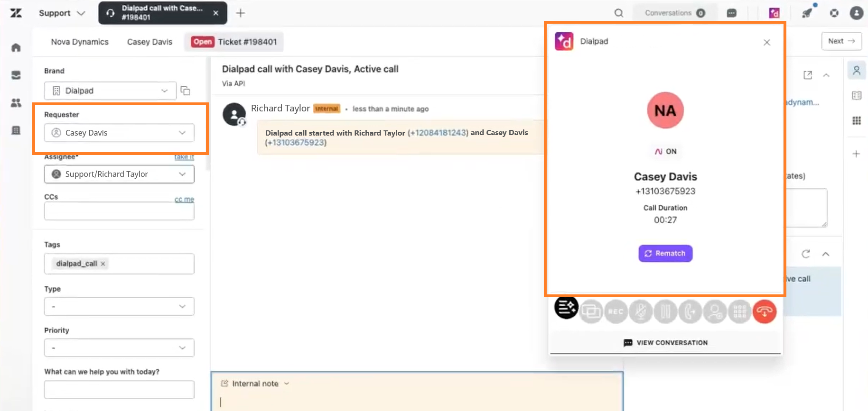Image resolution: width=868 pixels, height=411 pixels.
Task: Click phone number +12084181243 link
Action: click(x=438, y=133)
